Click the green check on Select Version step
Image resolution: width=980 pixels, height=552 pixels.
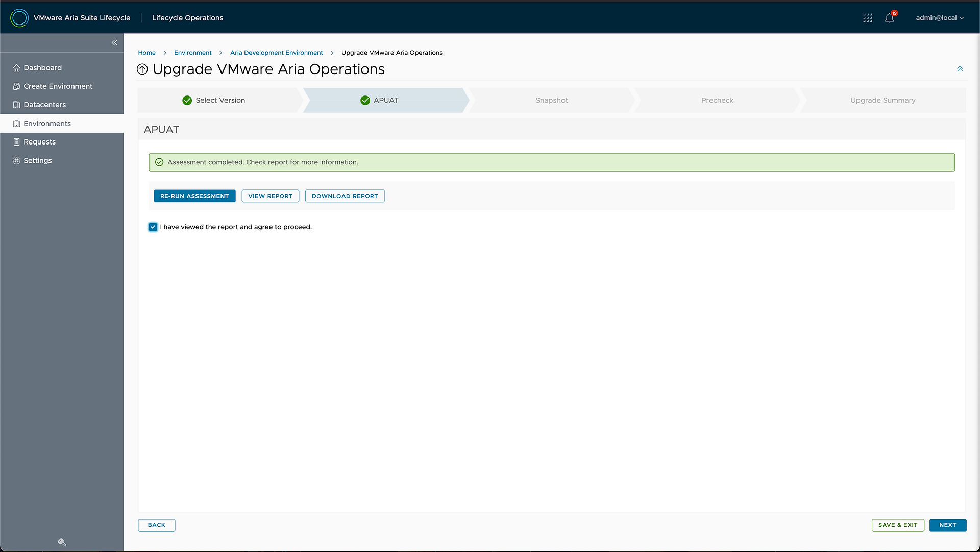tap(187, 101)
